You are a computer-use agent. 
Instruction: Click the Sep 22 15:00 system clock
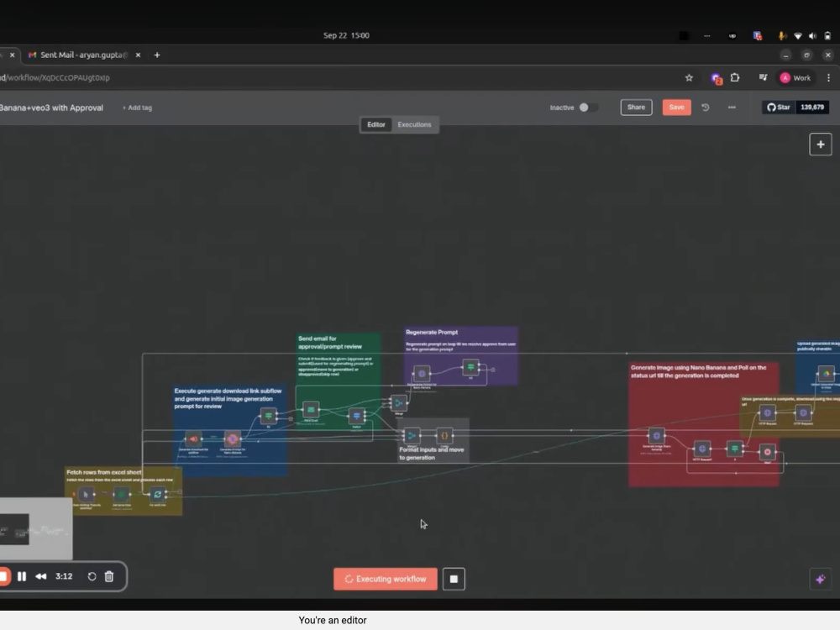tap(346, 35)
